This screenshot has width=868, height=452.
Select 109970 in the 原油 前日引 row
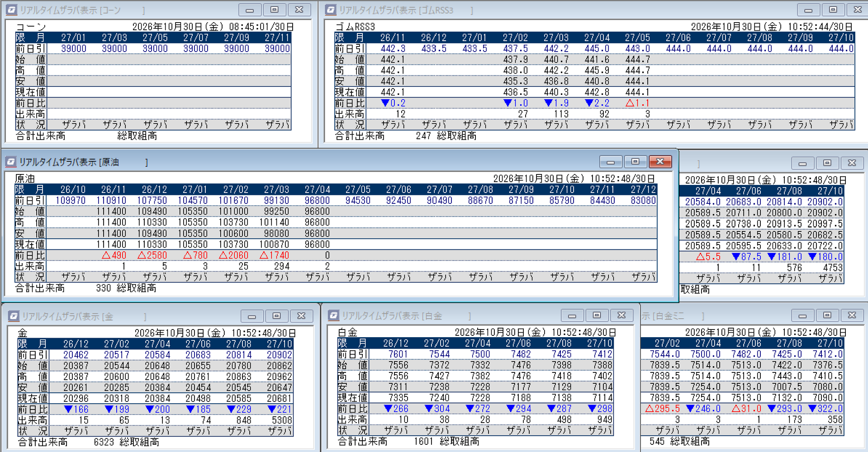tap(71, 200)
